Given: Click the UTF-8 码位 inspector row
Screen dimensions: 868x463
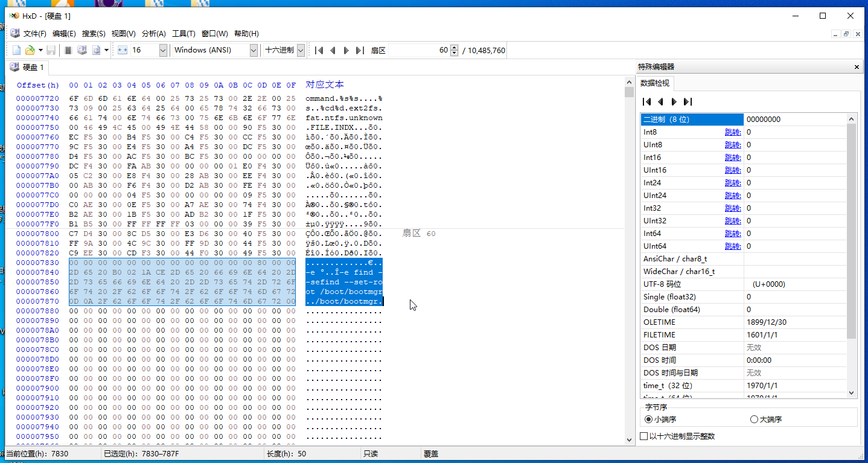Looking at the screenshot, I should tap(744, 284).
